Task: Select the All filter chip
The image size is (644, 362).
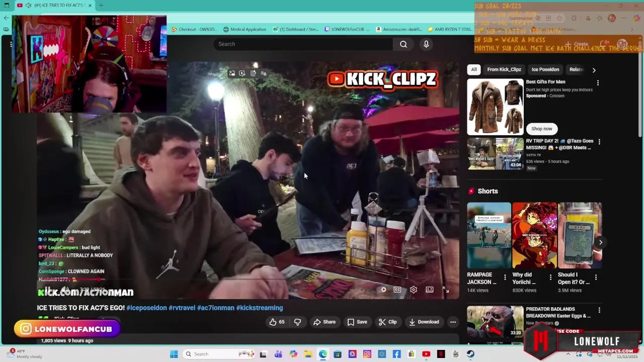Action: [x=473, y=69]
